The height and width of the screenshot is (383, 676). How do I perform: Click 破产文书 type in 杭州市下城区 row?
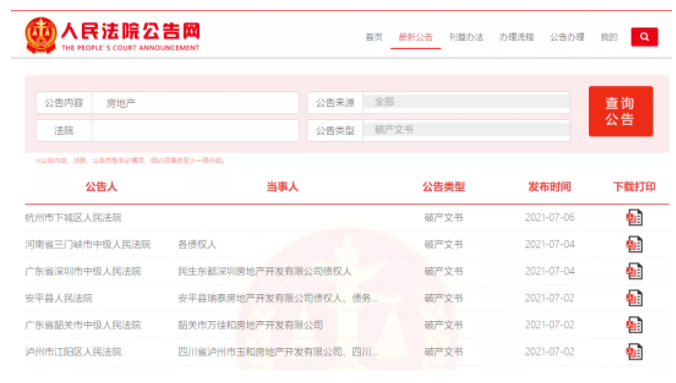(x=444, y=218)
